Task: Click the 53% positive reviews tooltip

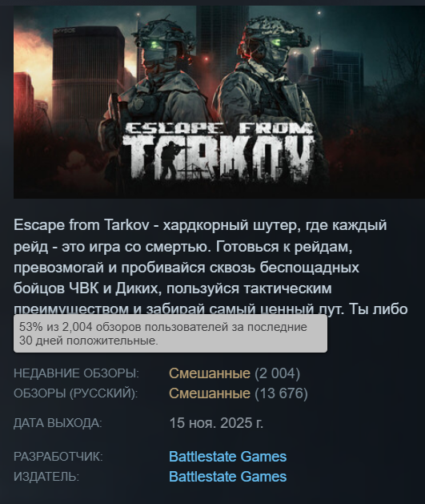Action: pyautogui.click(x=170, y=333)
